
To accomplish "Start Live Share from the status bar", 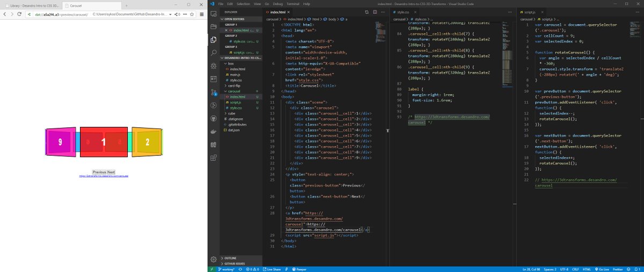I will 272,269.
